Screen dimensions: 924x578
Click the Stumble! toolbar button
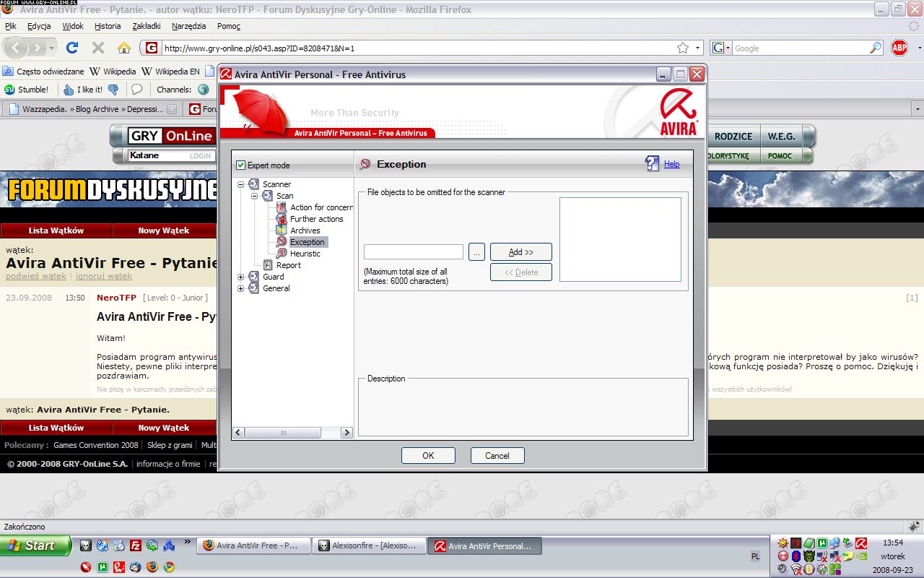tap(26, 90)
